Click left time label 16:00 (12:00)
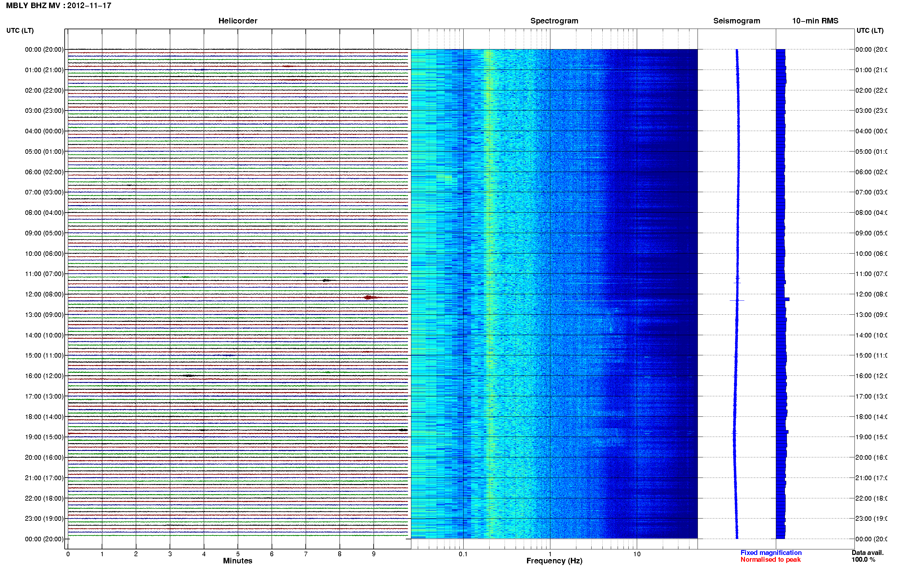The image size is (924, 578). click(x=44, y=376)
